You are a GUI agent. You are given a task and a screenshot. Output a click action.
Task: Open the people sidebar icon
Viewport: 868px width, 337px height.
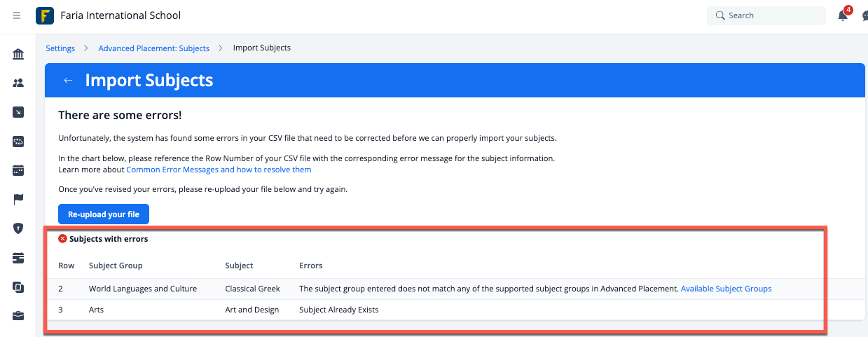click(x=18, y=83)
